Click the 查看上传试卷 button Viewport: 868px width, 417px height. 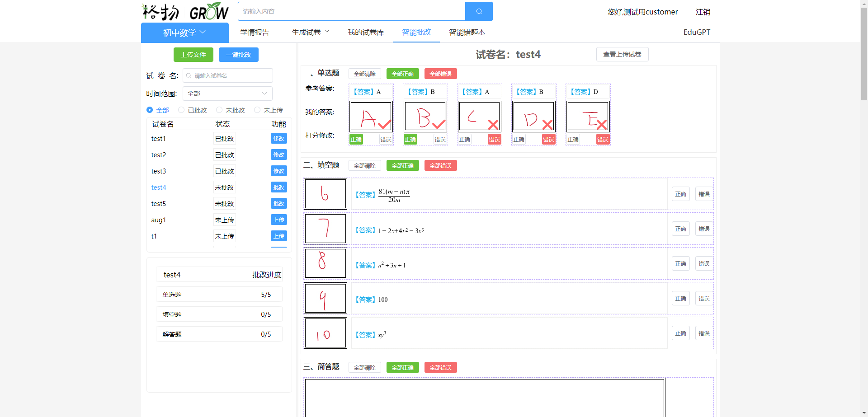click(x=622, y=54)
